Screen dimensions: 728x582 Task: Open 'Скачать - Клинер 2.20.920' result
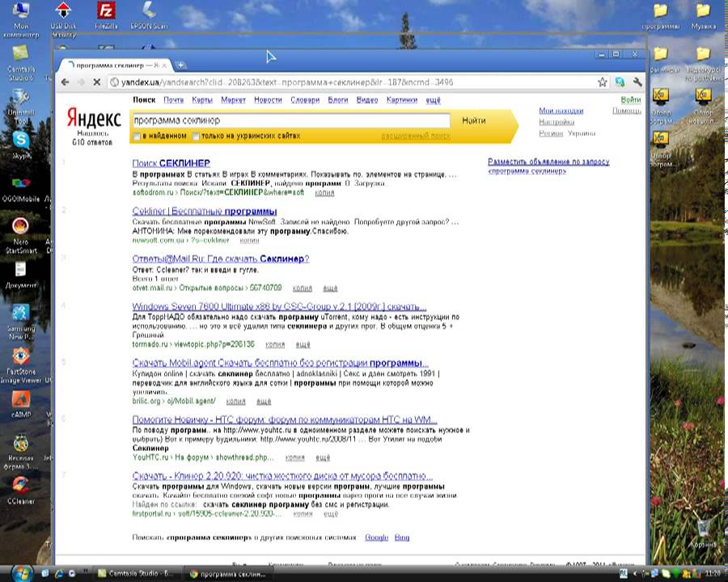click(282, 476)
